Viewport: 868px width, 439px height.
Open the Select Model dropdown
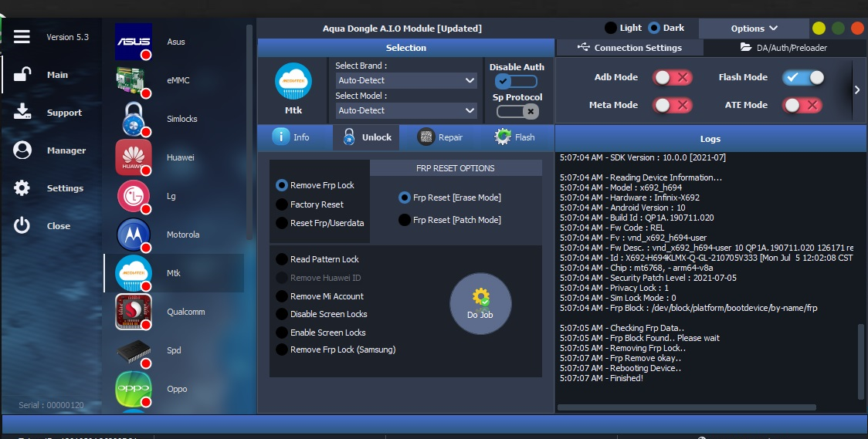[x=406, y=110]
